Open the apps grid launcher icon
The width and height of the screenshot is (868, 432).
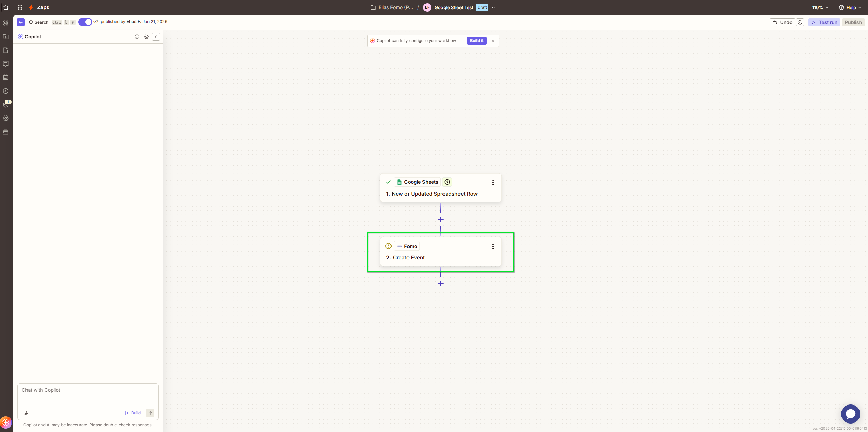pos(20,7)
